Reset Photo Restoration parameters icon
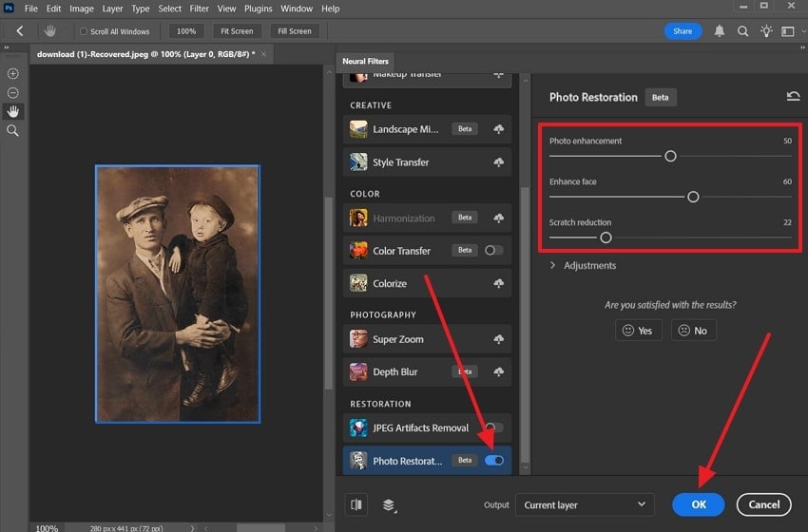The height and width of the screenshot is (532, 808). [x=793, y=96]
